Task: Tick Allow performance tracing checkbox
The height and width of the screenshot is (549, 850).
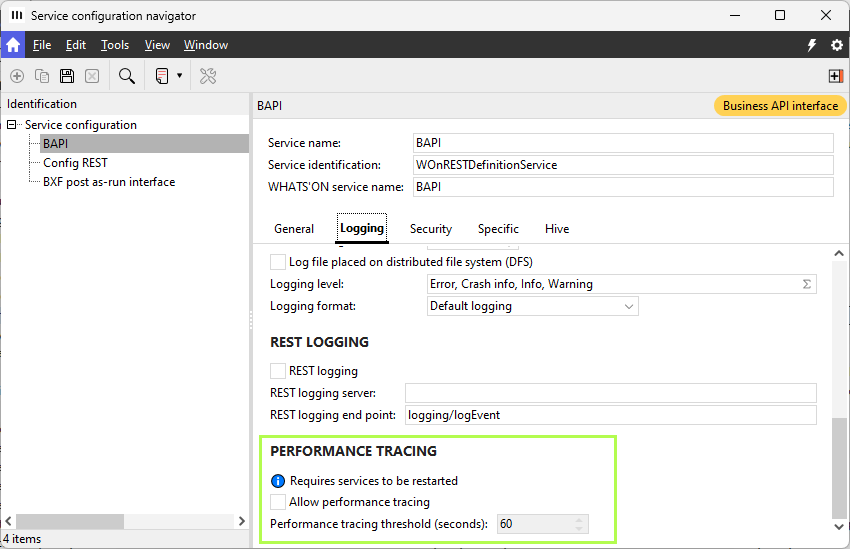Action: point(278,502)
